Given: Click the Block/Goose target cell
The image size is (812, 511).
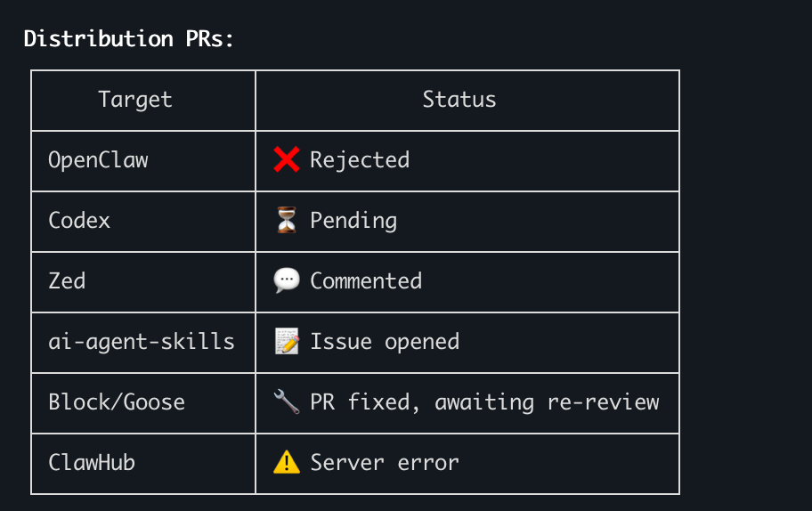Looking at the screenshot, I should (143, 403).
